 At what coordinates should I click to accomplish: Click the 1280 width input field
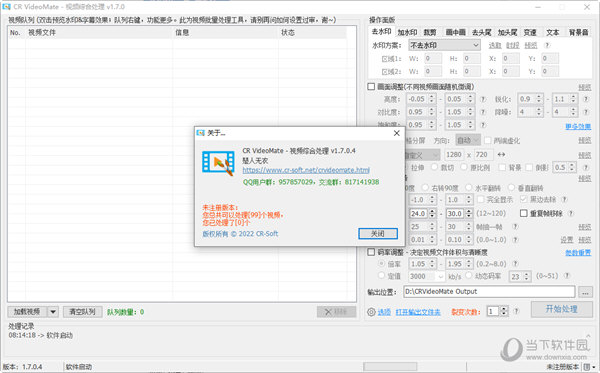click(x=454, y=155)
